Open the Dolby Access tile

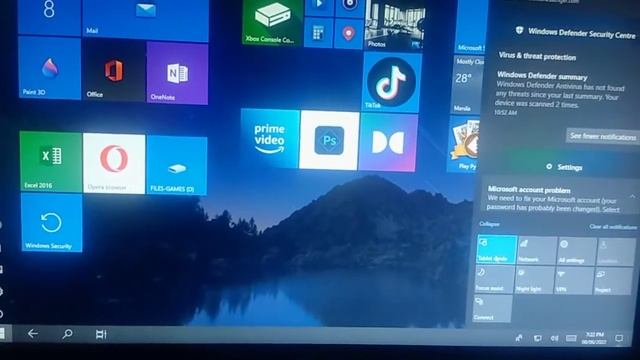pos(388,142)
